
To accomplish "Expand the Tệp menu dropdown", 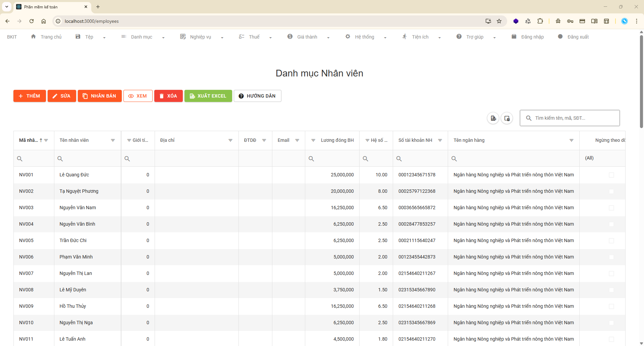I will point(104,38).
